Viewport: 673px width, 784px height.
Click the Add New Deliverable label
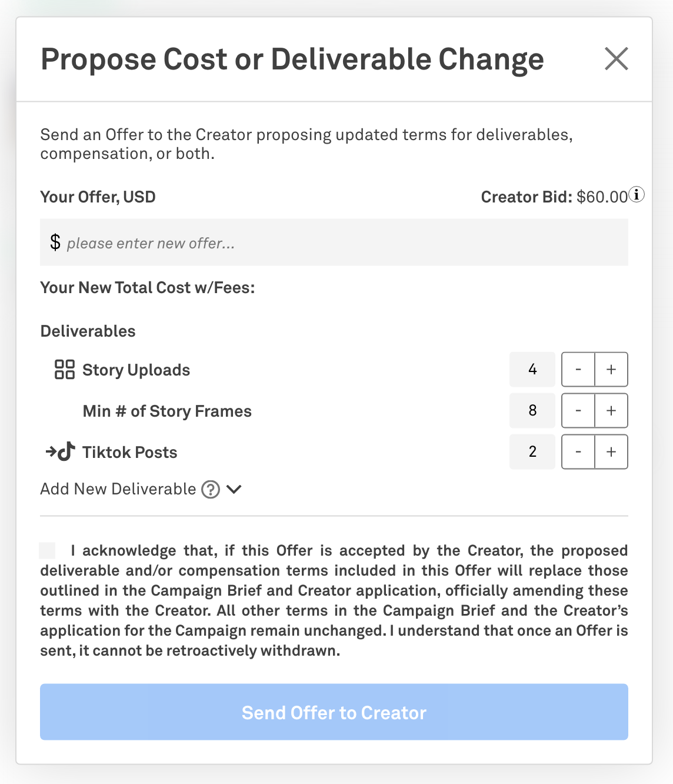tap(118, 489)
